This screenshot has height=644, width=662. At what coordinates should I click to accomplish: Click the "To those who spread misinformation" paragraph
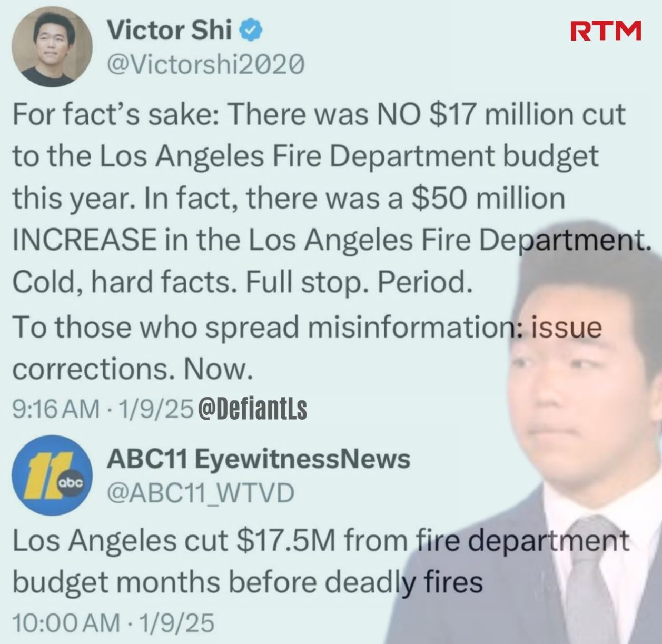point(307,348)
